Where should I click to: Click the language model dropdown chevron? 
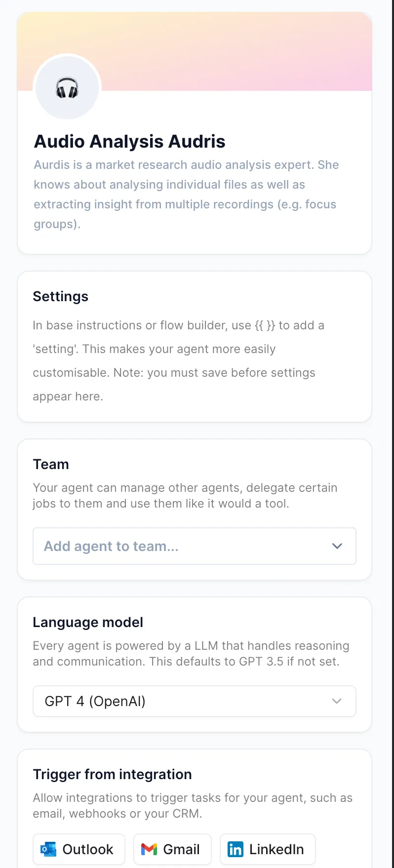337,701
